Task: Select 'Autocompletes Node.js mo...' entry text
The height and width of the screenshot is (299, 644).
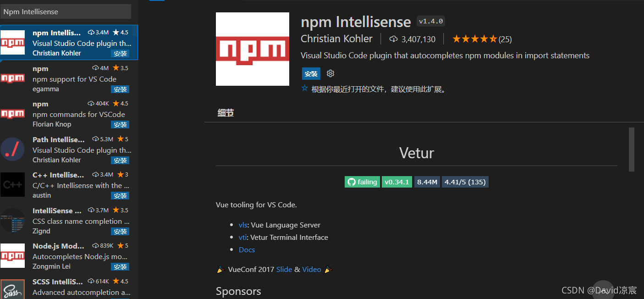Action: pyautogui.click(x=80, y=257)
